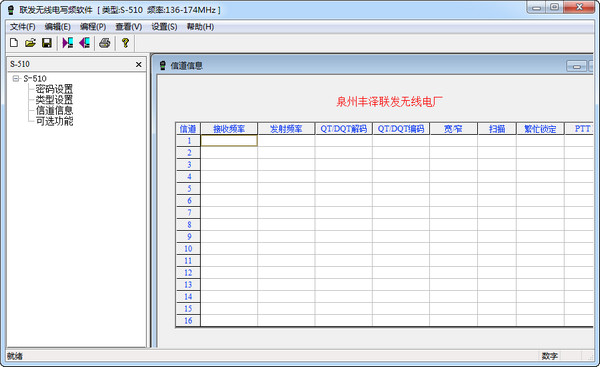Click the PTT column header
The width and height of the screenshot is (600, 367).
pos(579,129)
